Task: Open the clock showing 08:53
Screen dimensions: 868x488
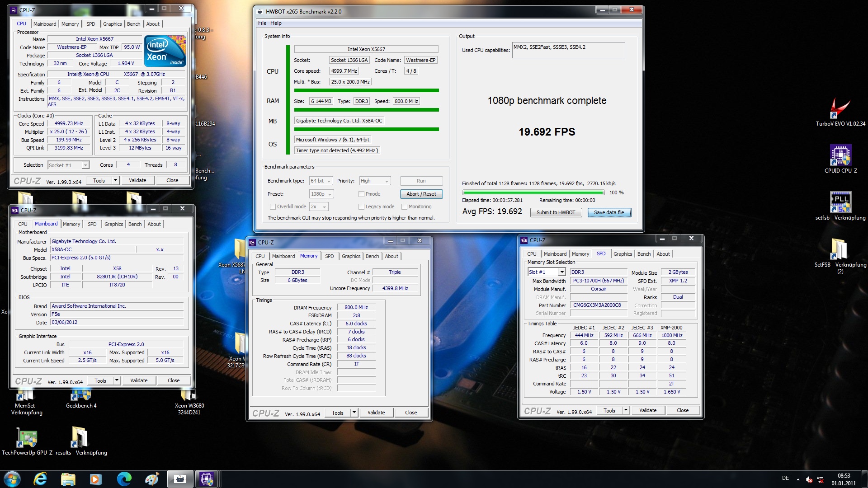Action: [x=844, y=479]
